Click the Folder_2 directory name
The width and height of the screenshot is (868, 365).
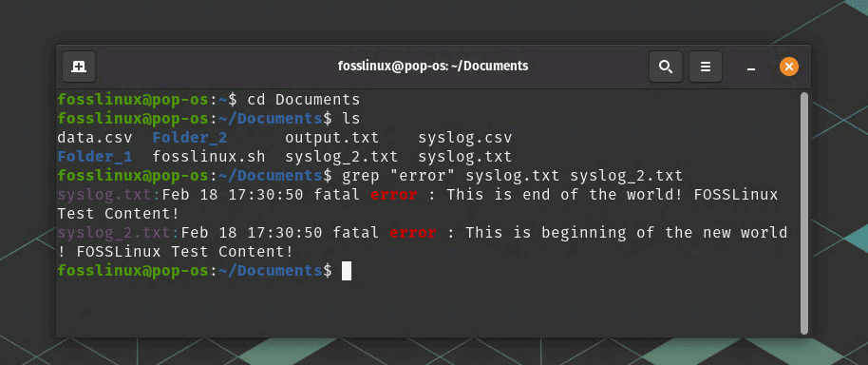tap(190, 138)
